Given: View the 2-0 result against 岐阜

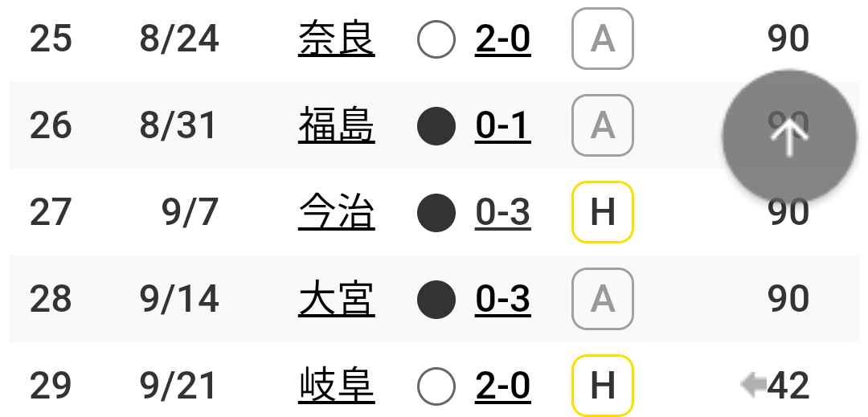Looking at the screenshot, I should pyautogui.click(x=502, y=386).
